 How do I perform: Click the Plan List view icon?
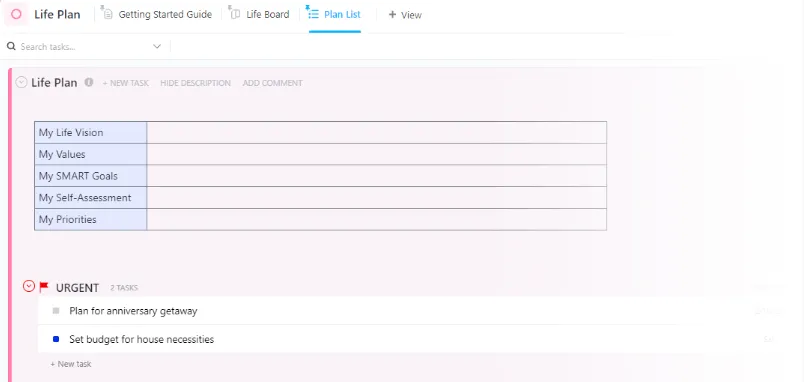coord(313,13)
